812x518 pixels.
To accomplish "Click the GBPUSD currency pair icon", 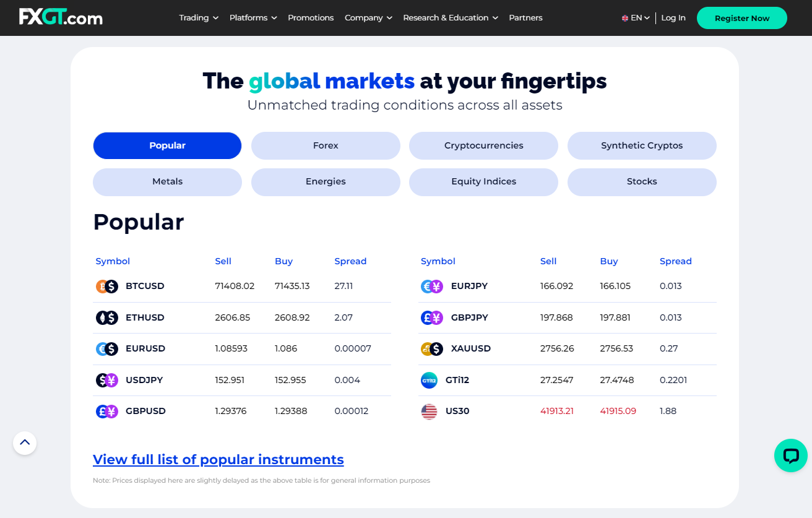I will [x=107, y=411].
